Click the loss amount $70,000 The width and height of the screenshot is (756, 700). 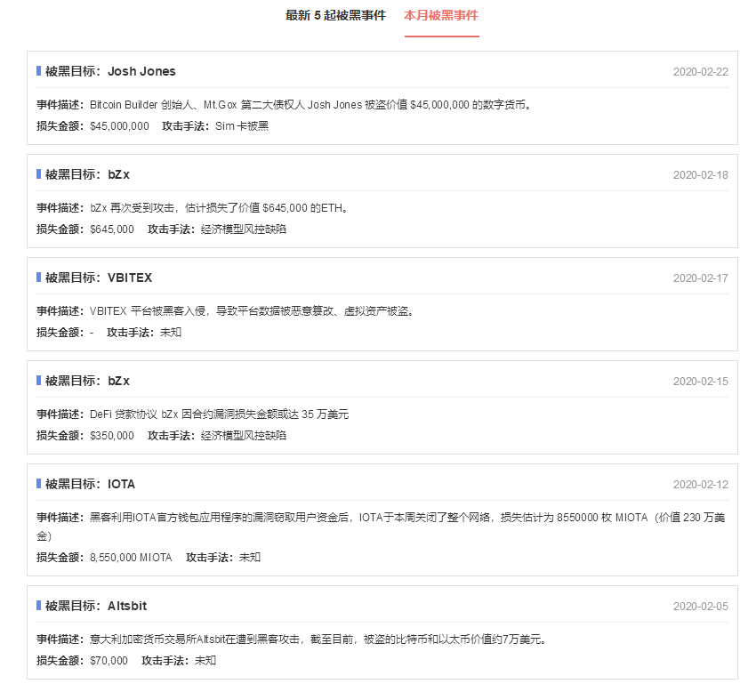pyautogui.click(x=109, y=661)
